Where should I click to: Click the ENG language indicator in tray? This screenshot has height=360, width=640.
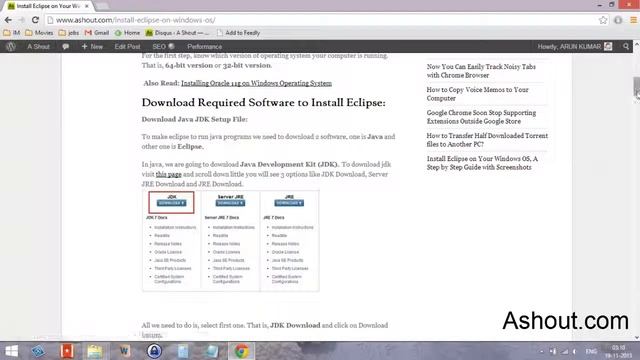(591, 351)
